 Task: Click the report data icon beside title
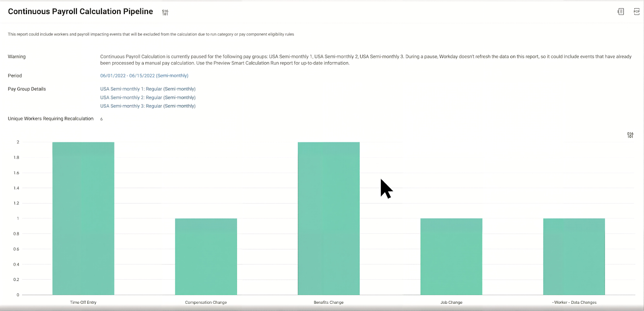(165, 12)
